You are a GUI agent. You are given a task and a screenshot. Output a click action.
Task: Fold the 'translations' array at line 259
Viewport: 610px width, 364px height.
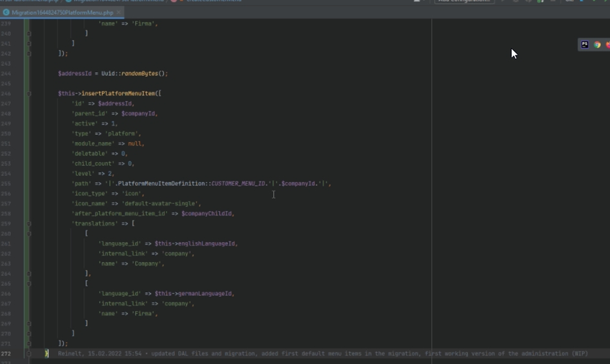pyautogui.click(x=28, y=223)
